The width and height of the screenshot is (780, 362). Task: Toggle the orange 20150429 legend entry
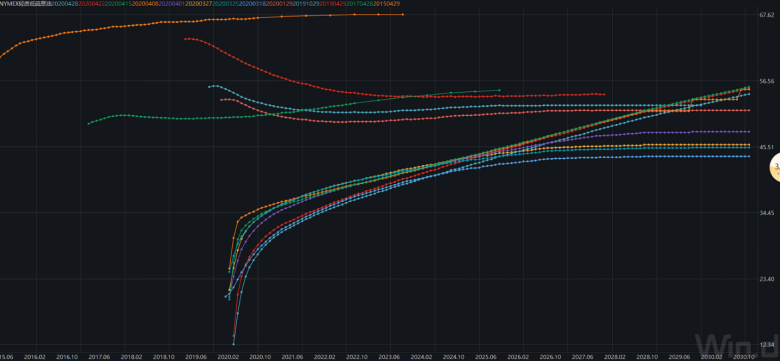coord(386,3)
